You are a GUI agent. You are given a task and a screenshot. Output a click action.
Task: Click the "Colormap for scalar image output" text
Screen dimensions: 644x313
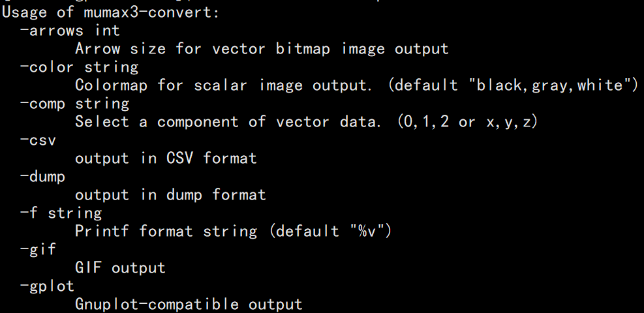[x=230, y=85]
